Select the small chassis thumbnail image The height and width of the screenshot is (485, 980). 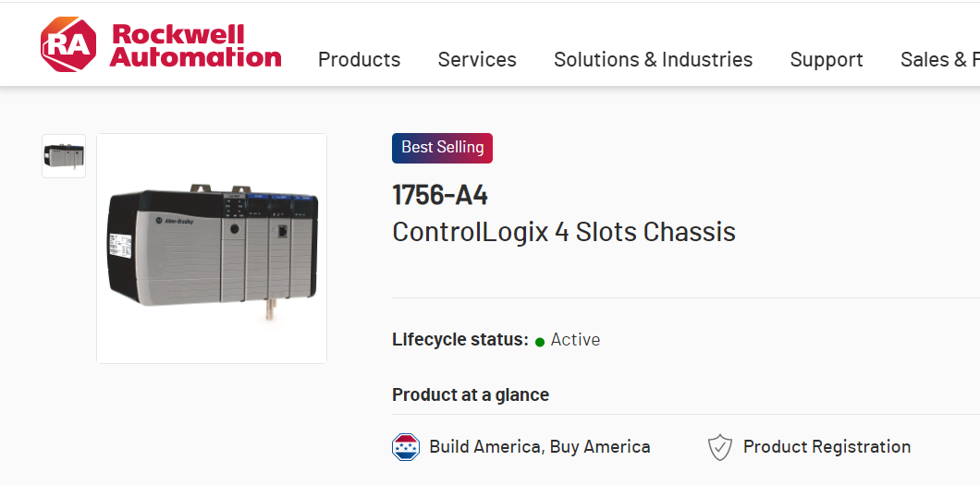click(64, 156)
